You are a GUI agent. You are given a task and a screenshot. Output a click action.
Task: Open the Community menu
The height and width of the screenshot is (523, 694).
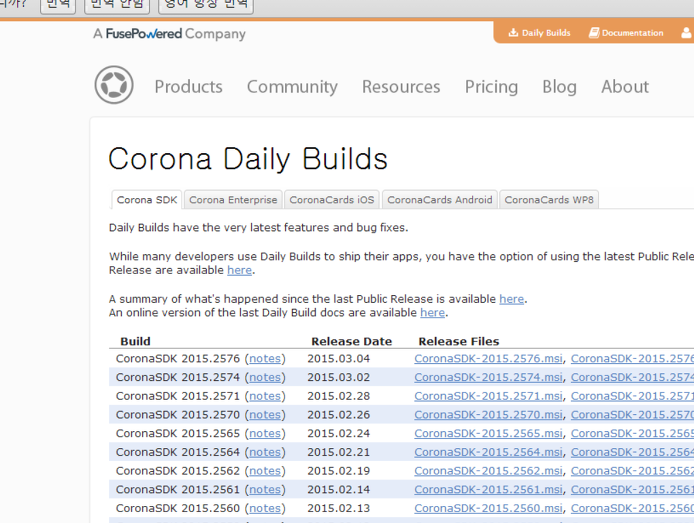(292, 87)
